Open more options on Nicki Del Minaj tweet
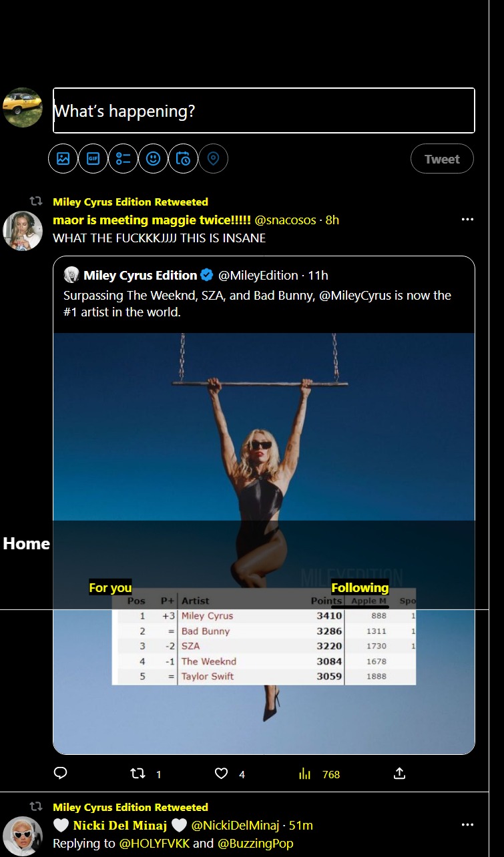The width and height of the screenshot is (504, 857). point(467,825)
